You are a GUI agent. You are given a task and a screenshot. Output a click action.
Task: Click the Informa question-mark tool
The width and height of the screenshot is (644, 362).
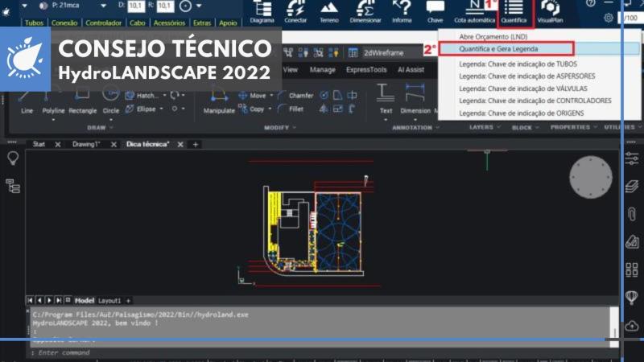tap(402, 12)
